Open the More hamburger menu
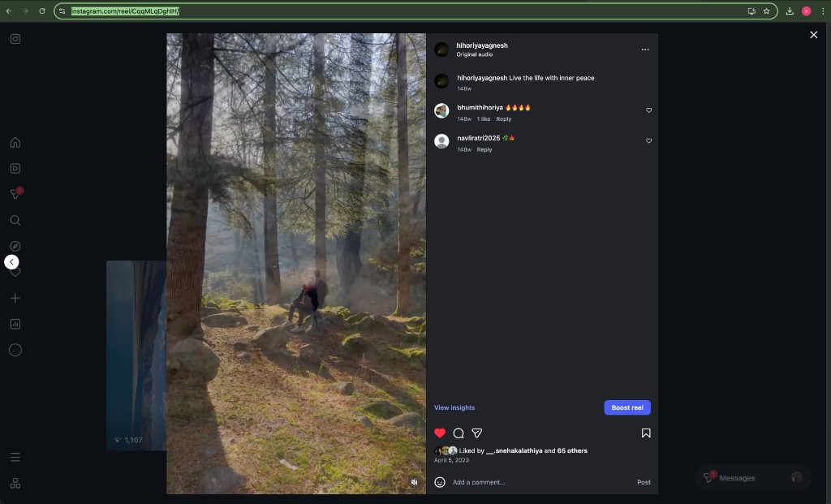 click(x=15, y=457)
